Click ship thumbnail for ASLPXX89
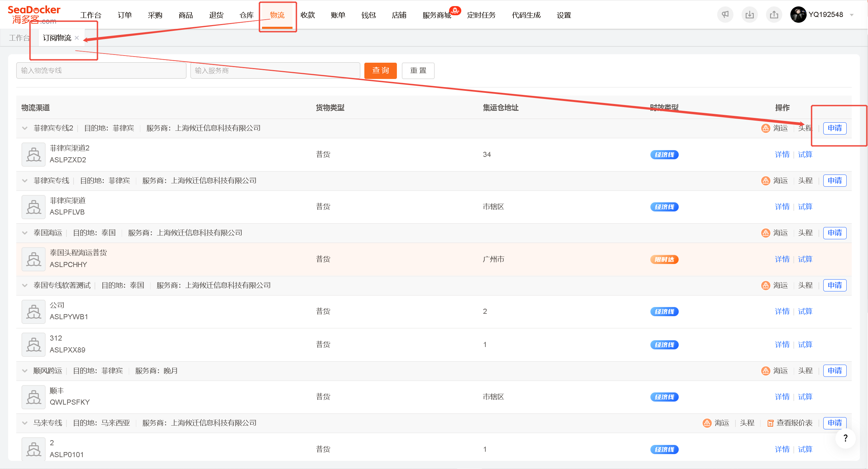The width and height of the screenshot is (868, 469). coord(34,344)
